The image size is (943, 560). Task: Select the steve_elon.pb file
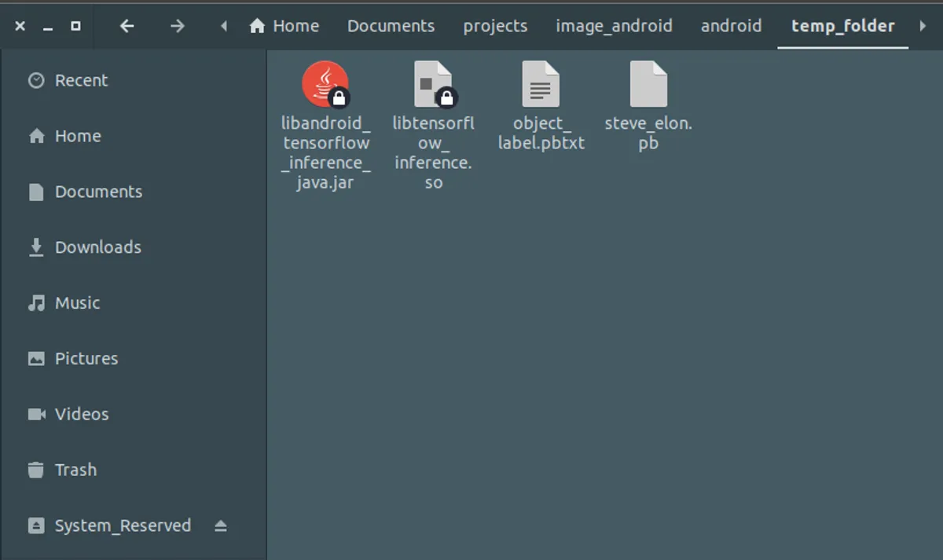click(x=648, y=85)
